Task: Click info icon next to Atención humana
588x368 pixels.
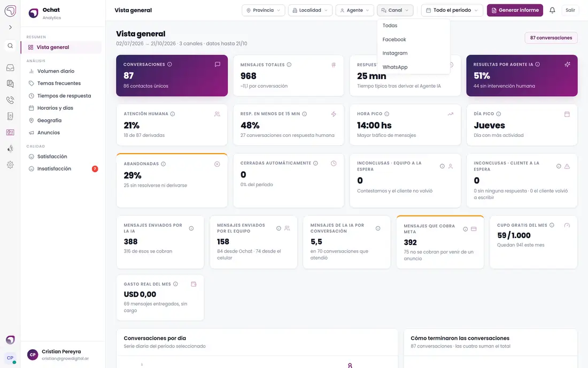Action: point(173,114)
